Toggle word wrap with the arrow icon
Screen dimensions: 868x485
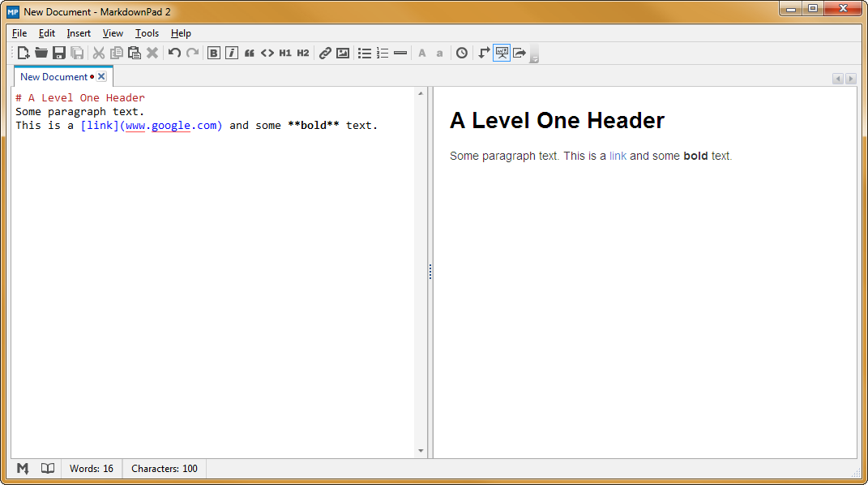[483, 52]
